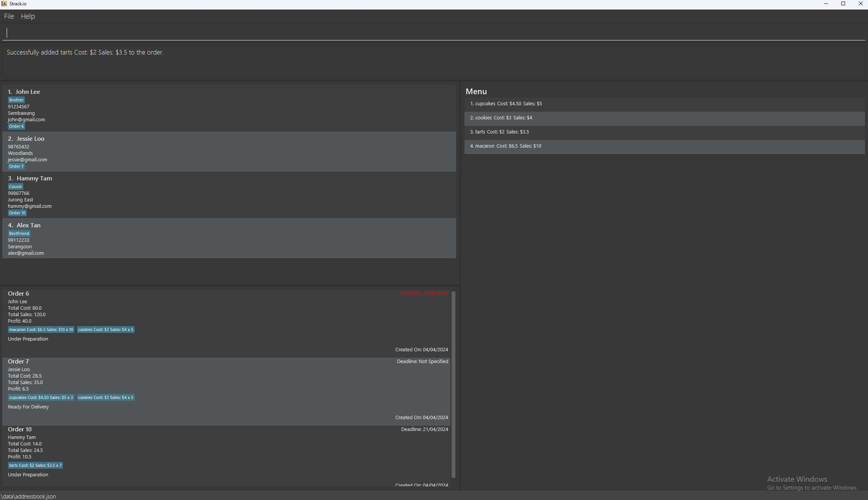Click the Menu panel heading
The image size is (868, 500).
pyautogui.click(x=476, y=92)
